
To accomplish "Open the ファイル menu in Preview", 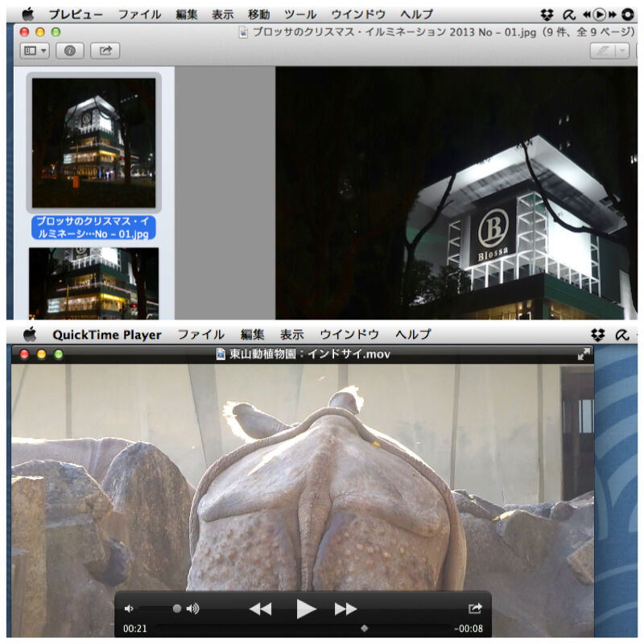I will pos(139,14).
